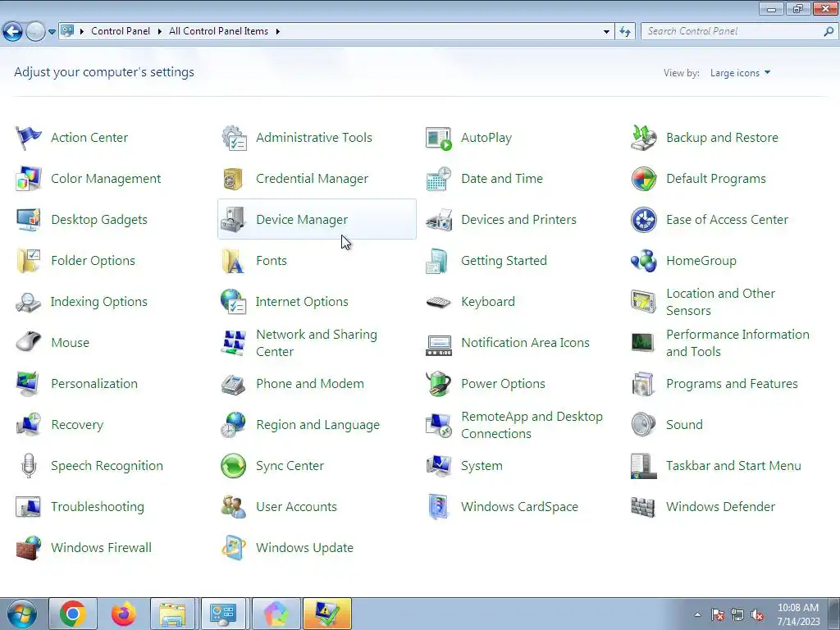Click the Windows Defender wall icon

(x=643, y=507)
